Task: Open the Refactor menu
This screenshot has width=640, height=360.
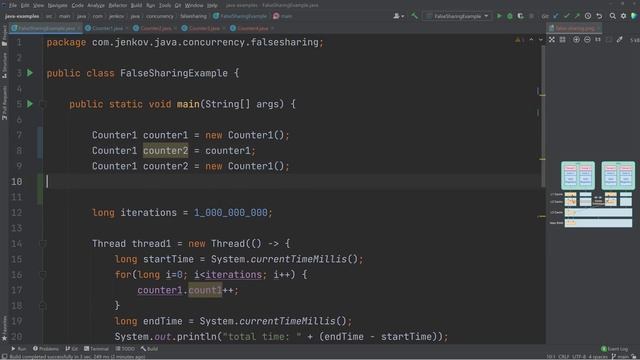Action: click(118, 5)
